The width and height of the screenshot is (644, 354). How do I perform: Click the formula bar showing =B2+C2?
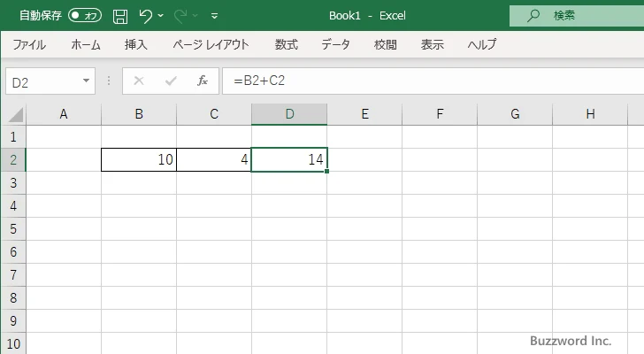click(433, 81)
